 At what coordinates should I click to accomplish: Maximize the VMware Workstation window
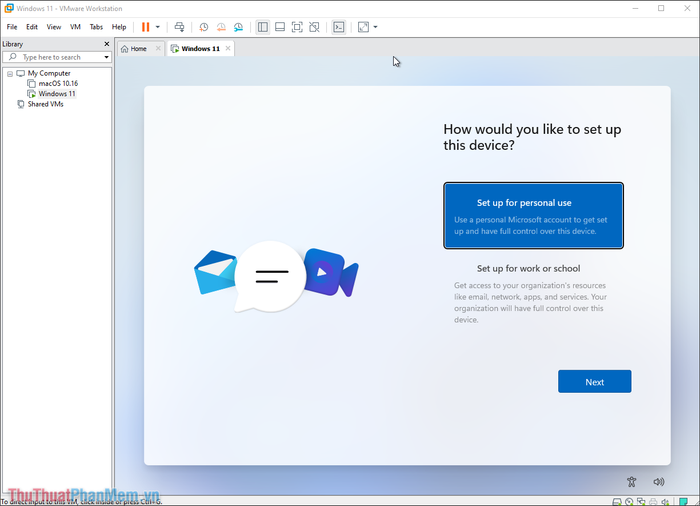click(661, 8)
